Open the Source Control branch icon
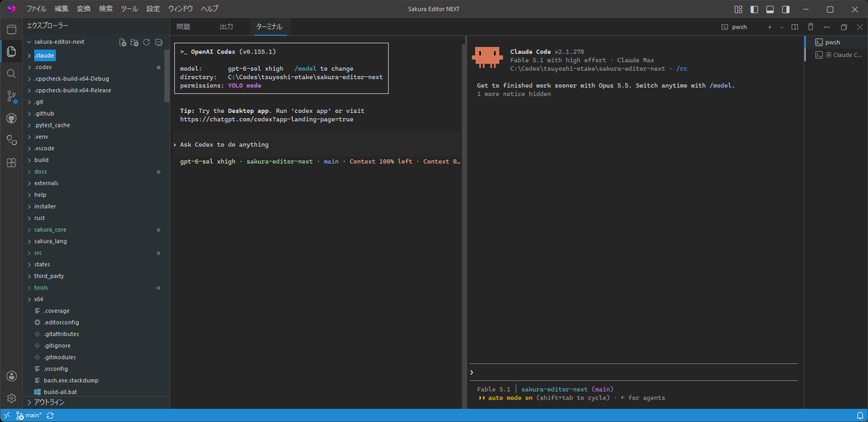 (11, 96)
